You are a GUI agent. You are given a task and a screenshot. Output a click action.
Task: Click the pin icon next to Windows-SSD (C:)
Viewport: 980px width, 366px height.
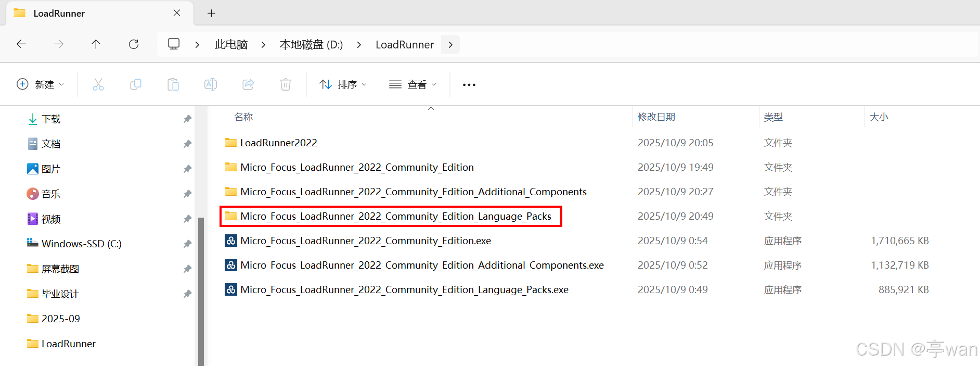point(187,244)
